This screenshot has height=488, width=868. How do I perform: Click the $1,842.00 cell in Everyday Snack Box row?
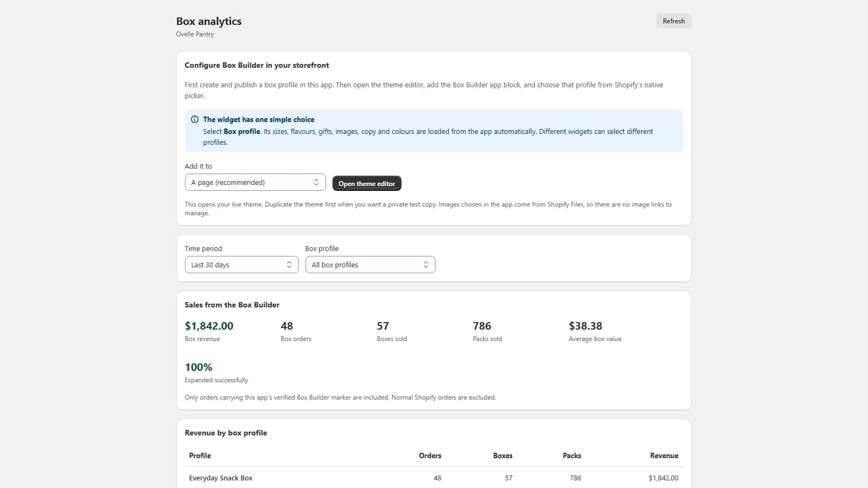[x=663, y=478]
